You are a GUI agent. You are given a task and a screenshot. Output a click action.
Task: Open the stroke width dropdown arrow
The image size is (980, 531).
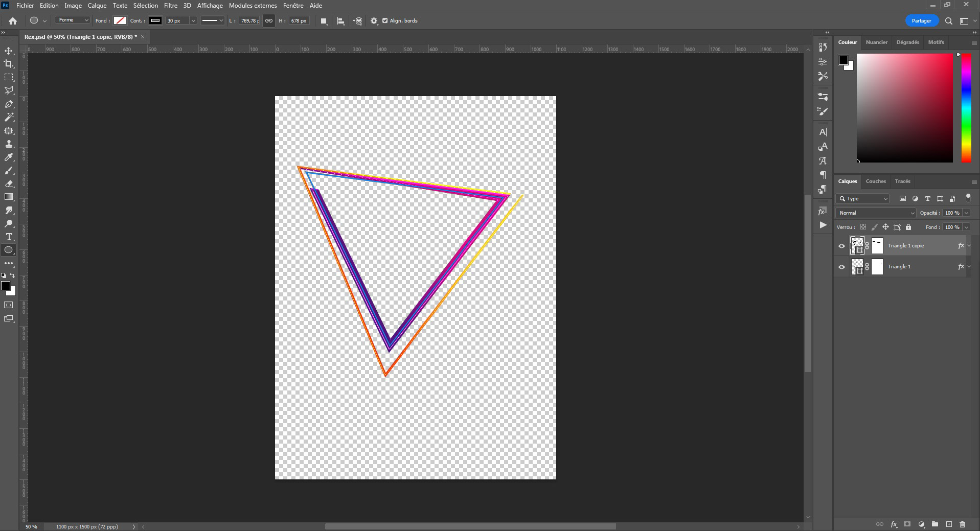193,20
